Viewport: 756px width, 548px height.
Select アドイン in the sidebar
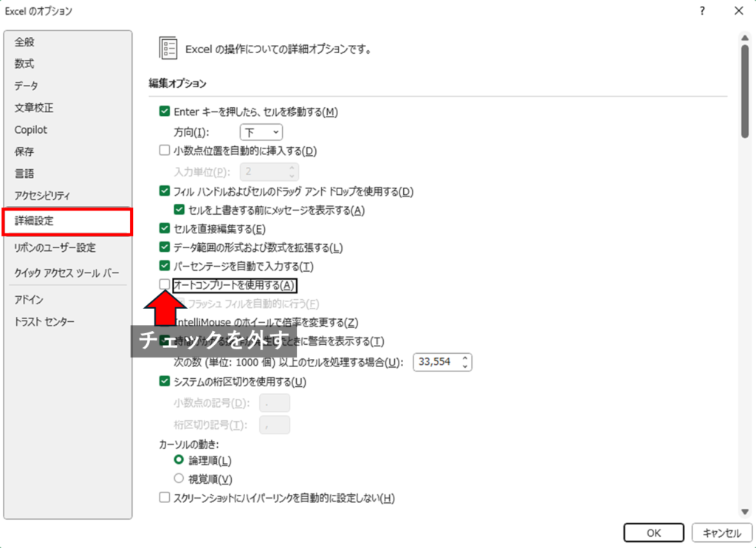tap(29, 300)
